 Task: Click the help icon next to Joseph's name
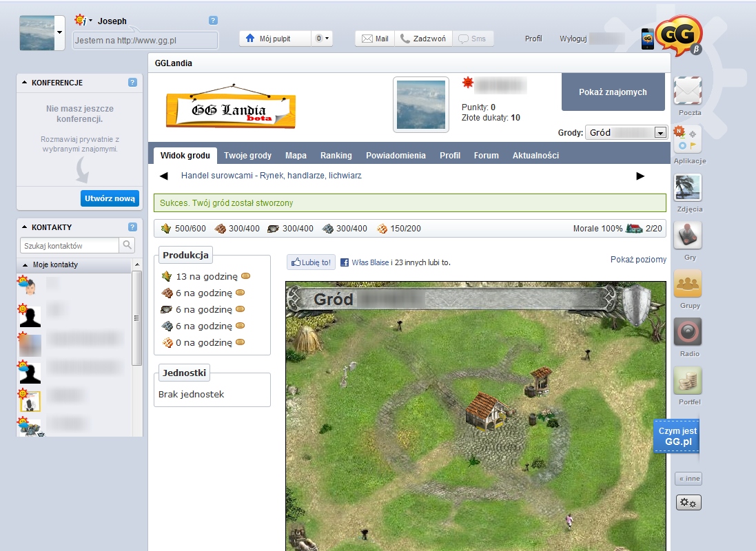coord(213,20)
